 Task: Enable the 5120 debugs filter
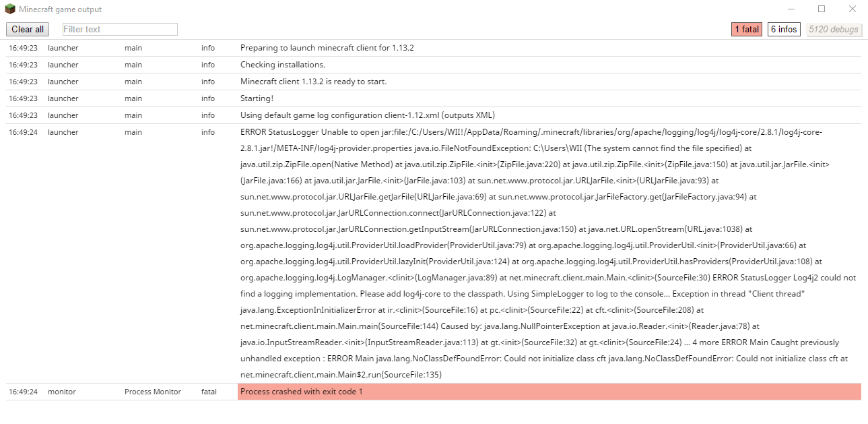tap(834, 30)
